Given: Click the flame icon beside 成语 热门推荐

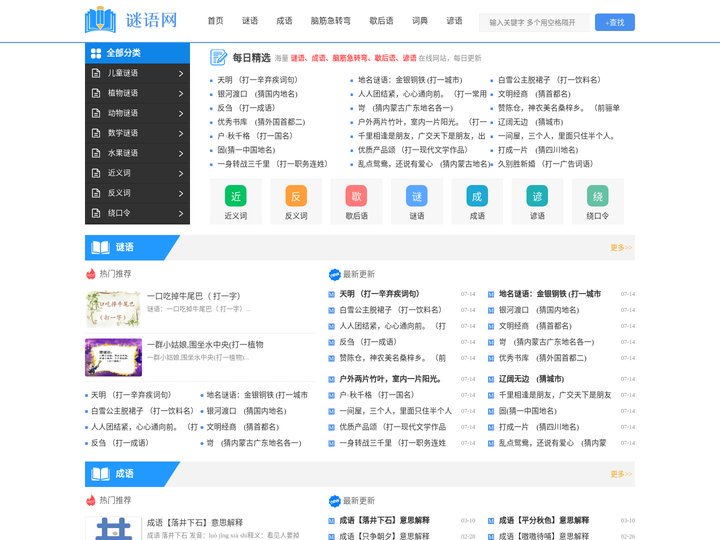Looking at the screenshot, I should (91, 500).
